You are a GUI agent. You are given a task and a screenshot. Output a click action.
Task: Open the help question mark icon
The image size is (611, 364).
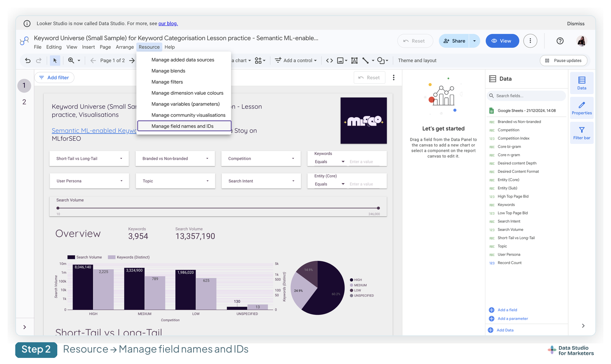560,41
